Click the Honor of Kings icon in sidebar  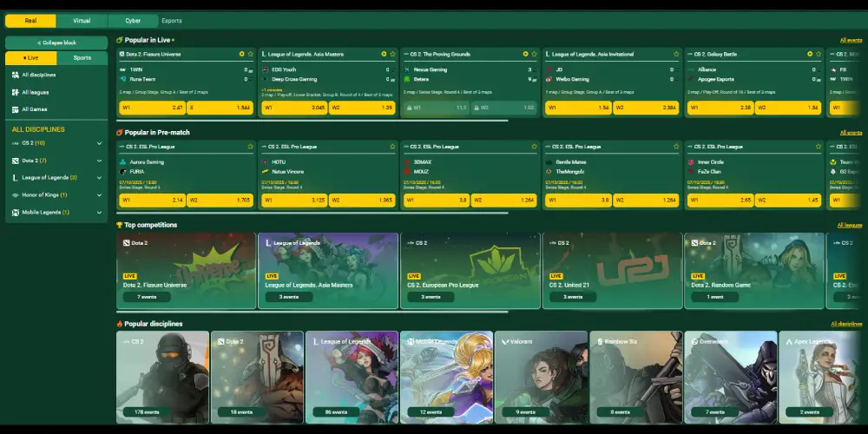16,194
